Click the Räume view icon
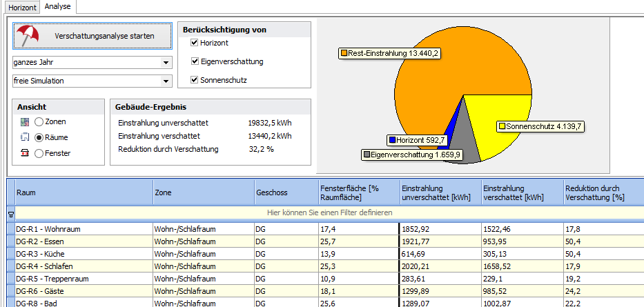 (25, 137)
